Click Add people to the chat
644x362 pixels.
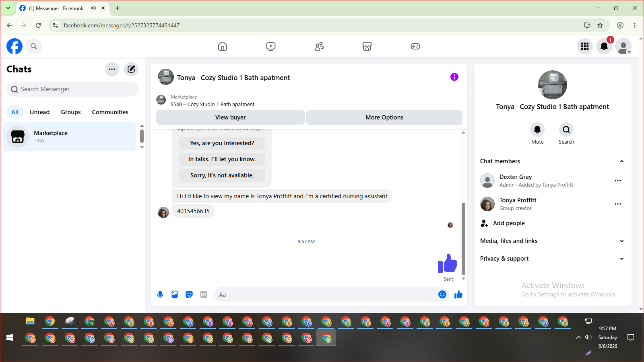[553, 223]
